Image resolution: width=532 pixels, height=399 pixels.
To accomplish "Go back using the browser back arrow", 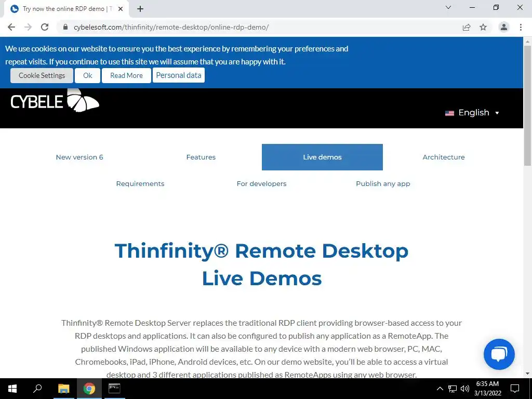I will 11,27.
